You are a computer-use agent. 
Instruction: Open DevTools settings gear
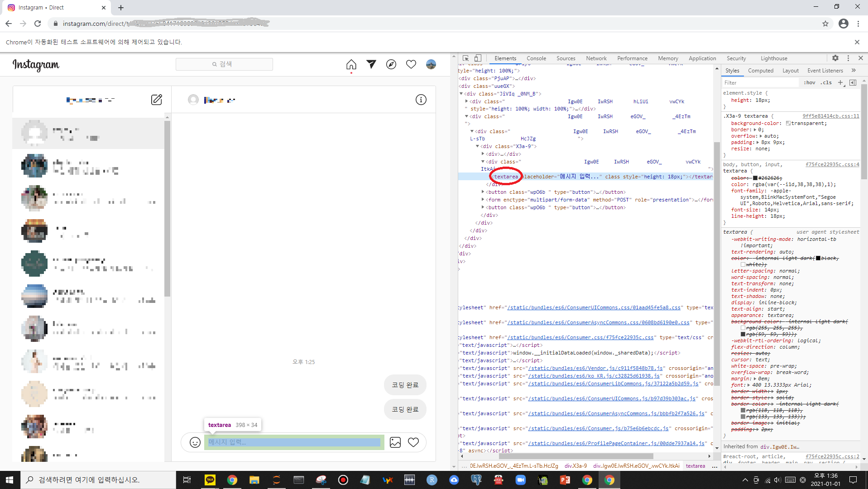835,58
